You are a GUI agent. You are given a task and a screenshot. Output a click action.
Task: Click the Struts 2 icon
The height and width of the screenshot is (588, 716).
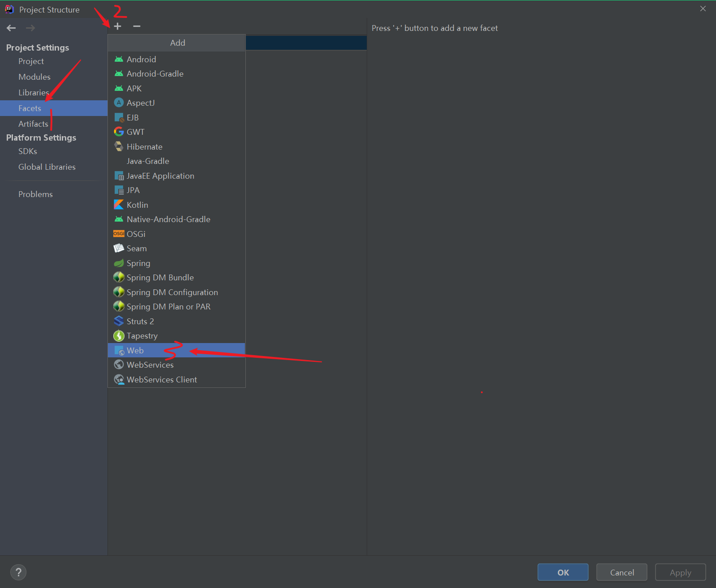[x=119, y=321]
